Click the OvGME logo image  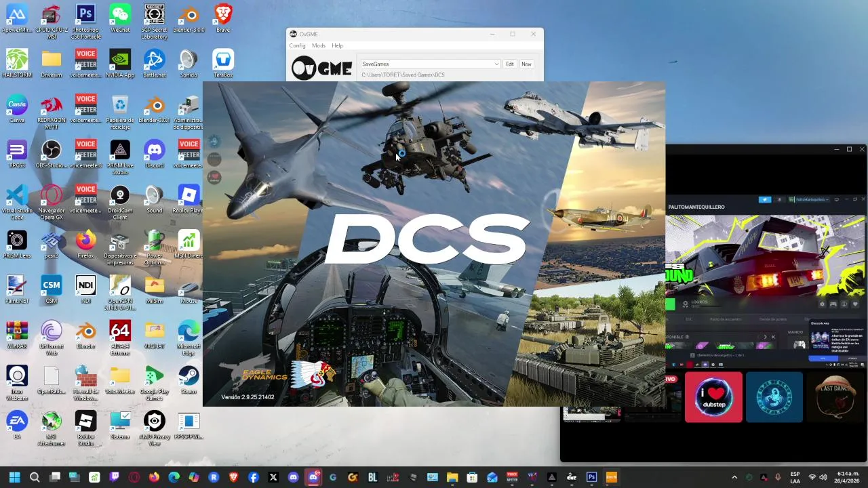pyautogui.click(x=321, y=68)
